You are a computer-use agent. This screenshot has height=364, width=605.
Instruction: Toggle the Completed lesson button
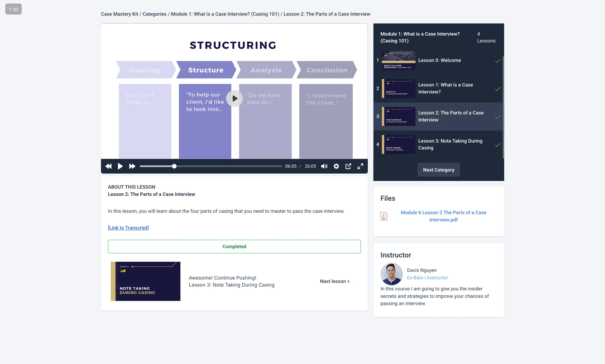(x=234, y=247)
